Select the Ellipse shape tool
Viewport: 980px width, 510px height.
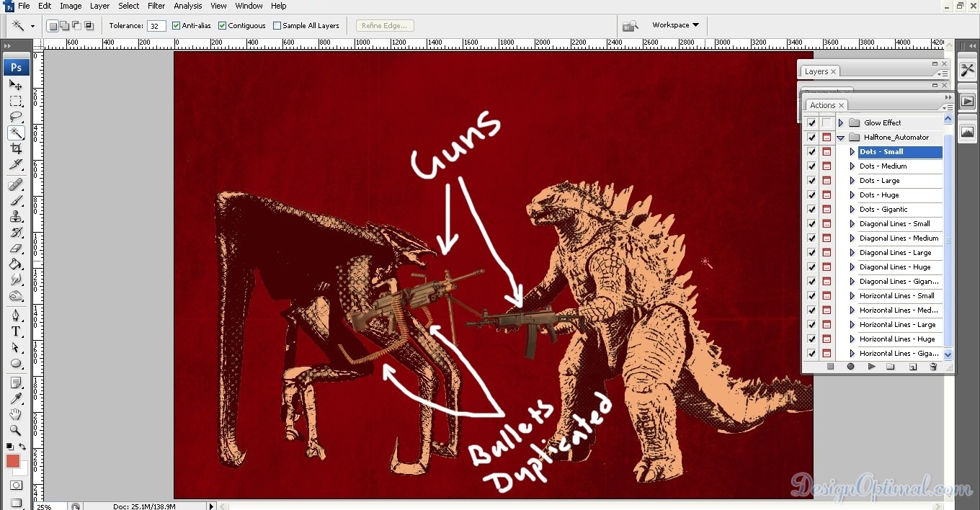point(16,363)
